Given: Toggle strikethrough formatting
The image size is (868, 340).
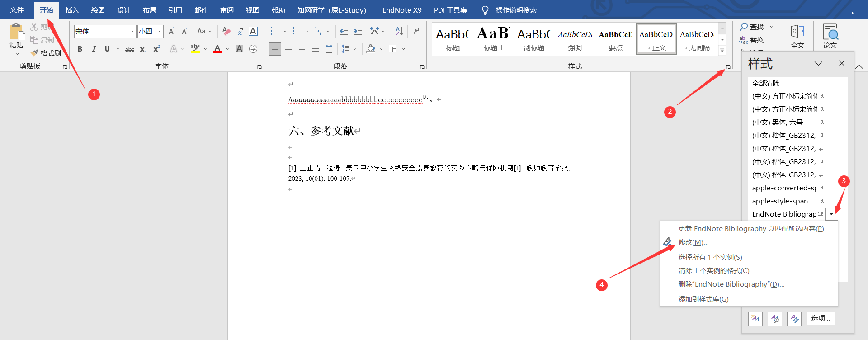Looking at the screenshot, I should coord(130,49).
